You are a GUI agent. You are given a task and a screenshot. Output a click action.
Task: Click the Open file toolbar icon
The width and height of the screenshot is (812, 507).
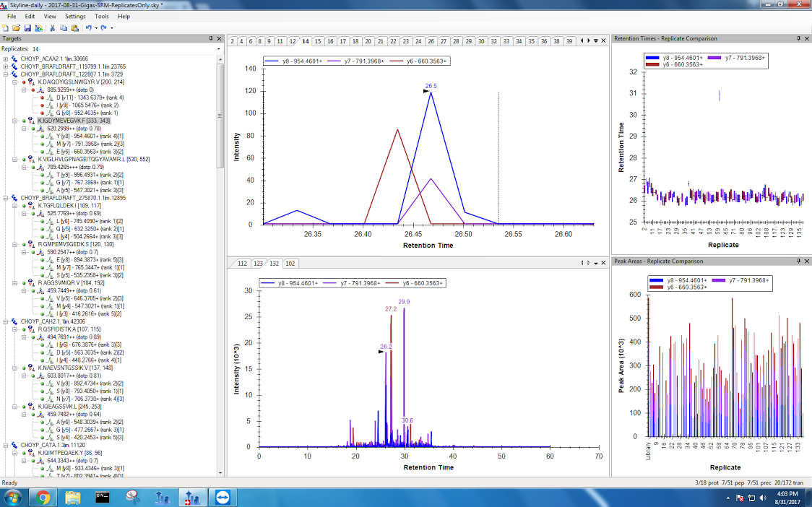pos(16,27)
